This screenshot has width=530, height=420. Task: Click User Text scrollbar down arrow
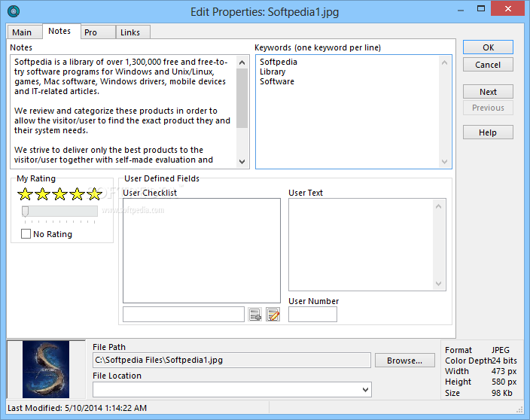[439, 284]
